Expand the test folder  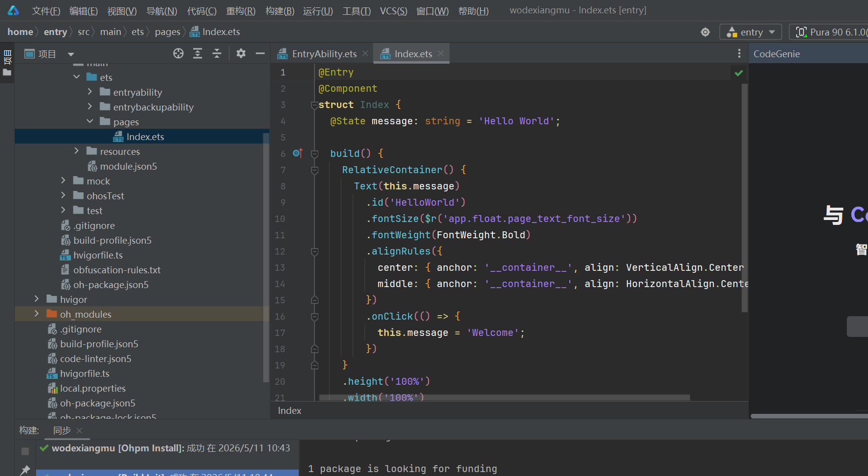[63, 210]
